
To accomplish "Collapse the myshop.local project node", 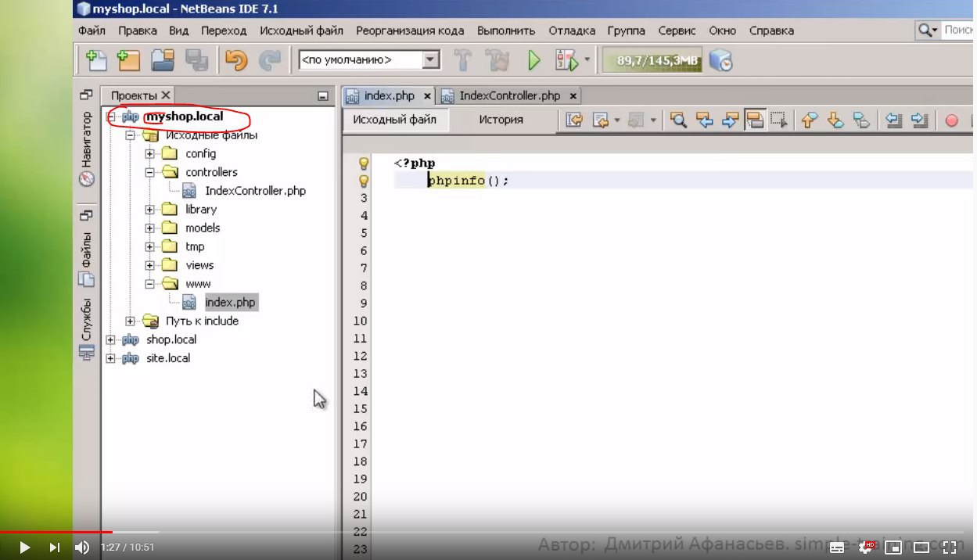I will tap(111, 117).
